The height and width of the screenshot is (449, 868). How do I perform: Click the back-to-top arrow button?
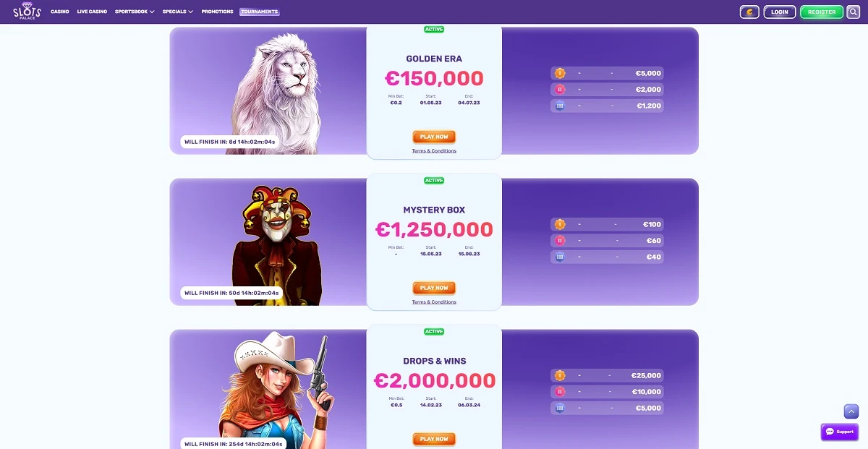851,411
